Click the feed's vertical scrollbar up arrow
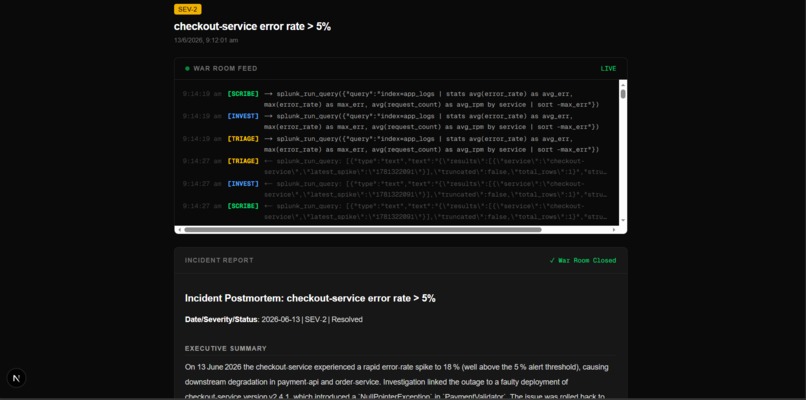806x400 pixels. [623, 84]
